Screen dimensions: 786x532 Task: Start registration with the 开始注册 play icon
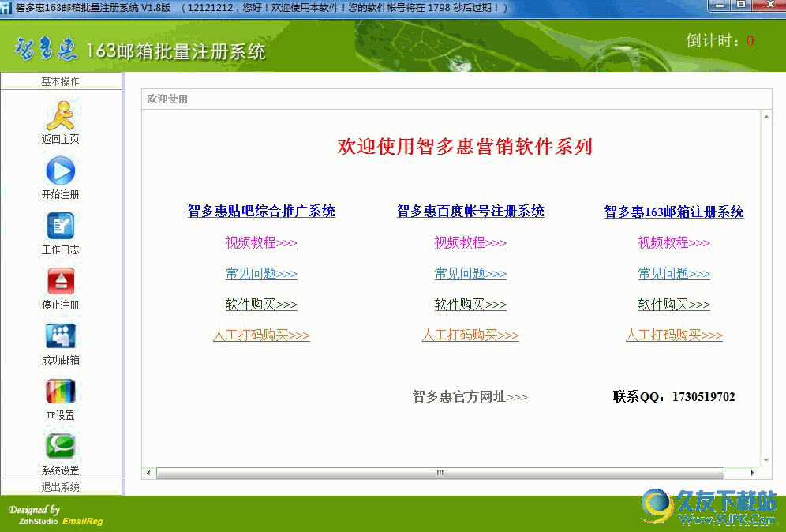point(60,170)
